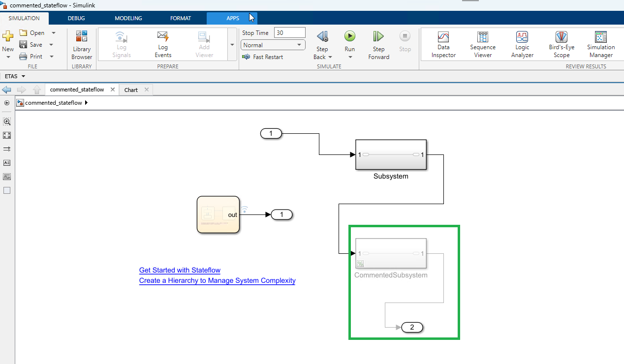Image resolution: width=624 pixels, height=364 pixels.
Task: Open the Data Inspector
Action: click(x=443, y=45)
